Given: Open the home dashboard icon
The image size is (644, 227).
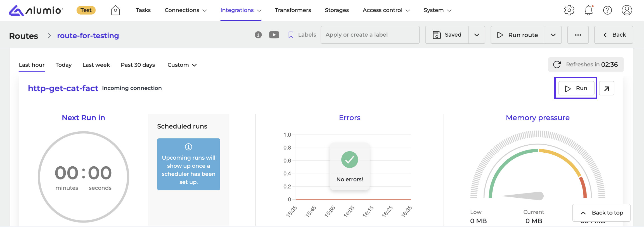Looking at the screenshot, I should (115, 10).
